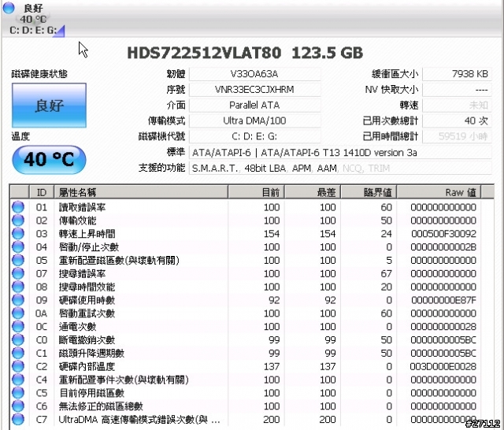Click the drive letter field C: D: E: G:
504x430 pixels.
tap(254, 136)
